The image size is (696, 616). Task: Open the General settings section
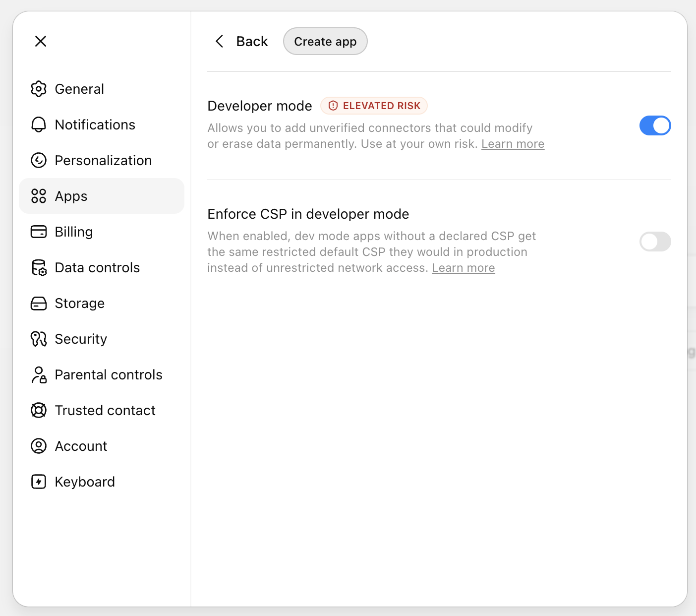tap(102, 89)
